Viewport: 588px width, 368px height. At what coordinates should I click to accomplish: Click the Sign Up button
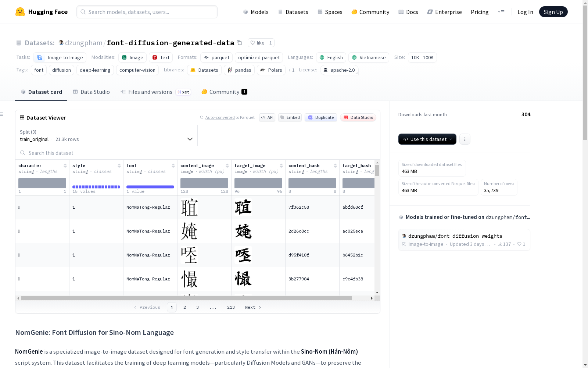point(553,12)
